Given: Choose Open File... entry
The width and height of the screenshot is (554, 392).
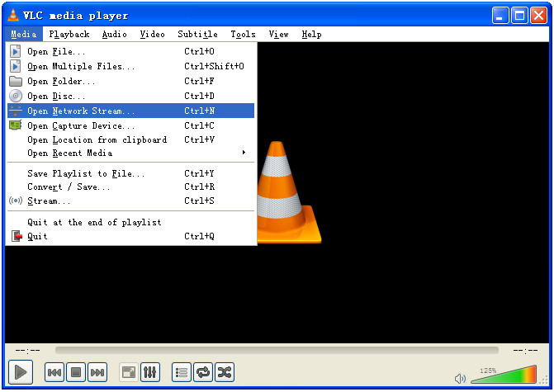Looking at the screenshot, I should pos(130,51).
